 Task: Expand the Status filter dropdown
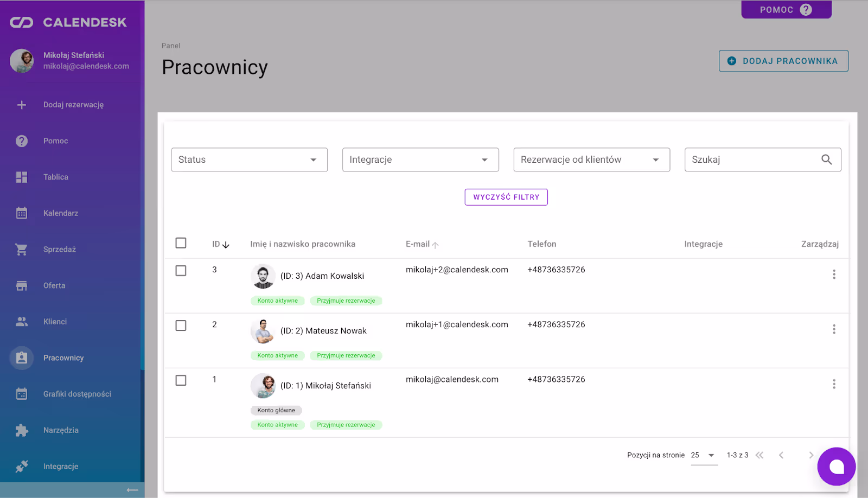[x=249, y=159]
